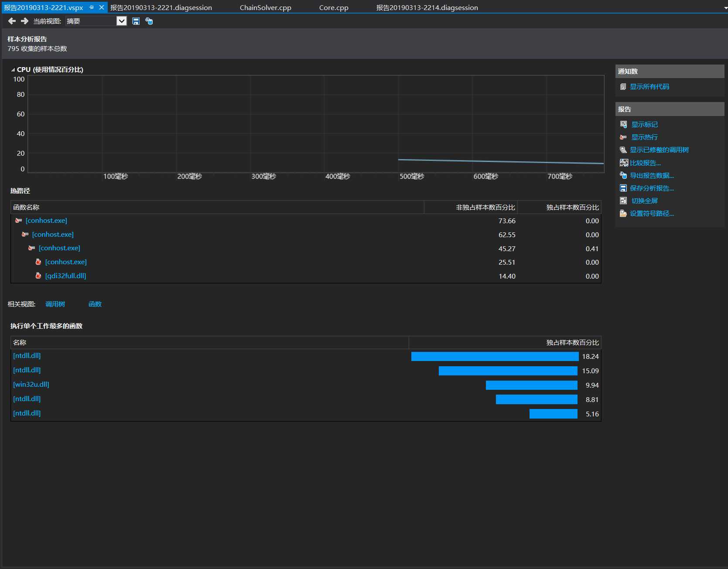Click flame icon of 25.51 conhost.exe
728x569 pixels.
[x=38, y=262]
